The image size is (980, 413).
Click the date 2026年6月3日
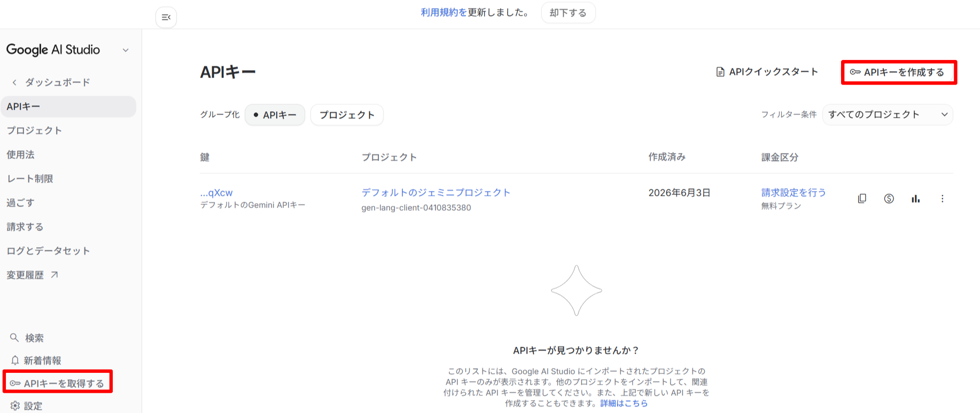tap(679, 193)
